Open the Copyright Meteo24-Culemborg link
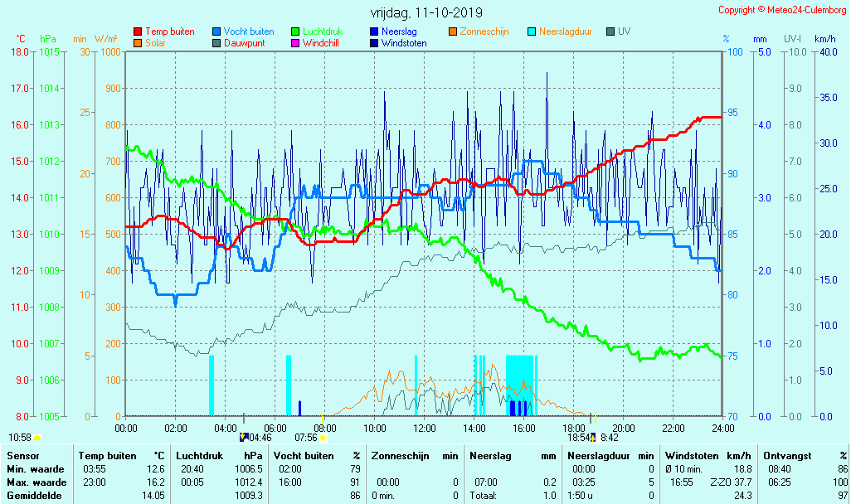 click(781, 10)
